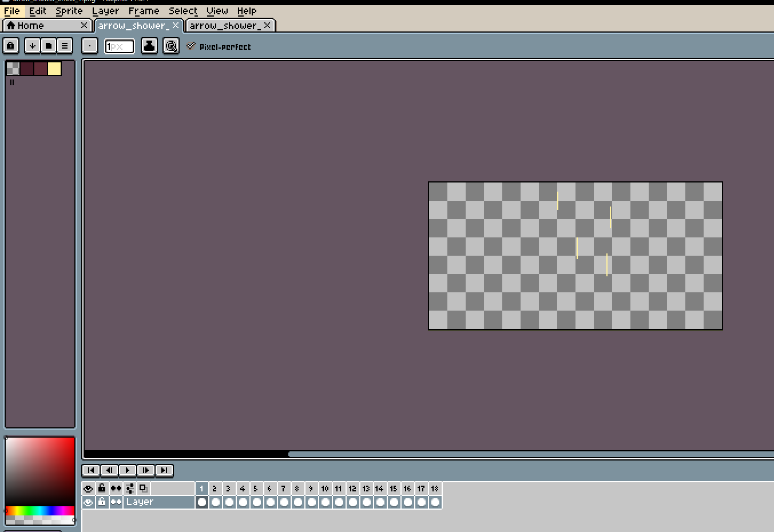Open the brush type selector button

[90, 46]
